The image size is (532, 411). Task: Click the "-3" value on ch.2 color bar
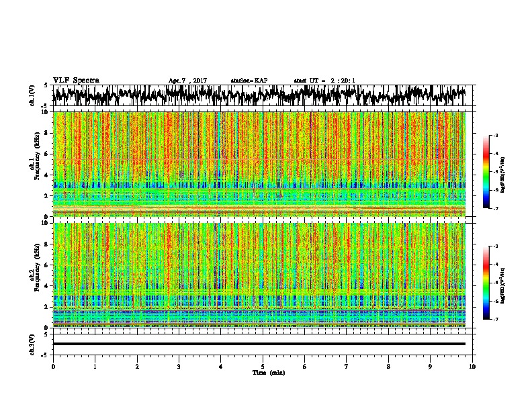tap(495, 246)
